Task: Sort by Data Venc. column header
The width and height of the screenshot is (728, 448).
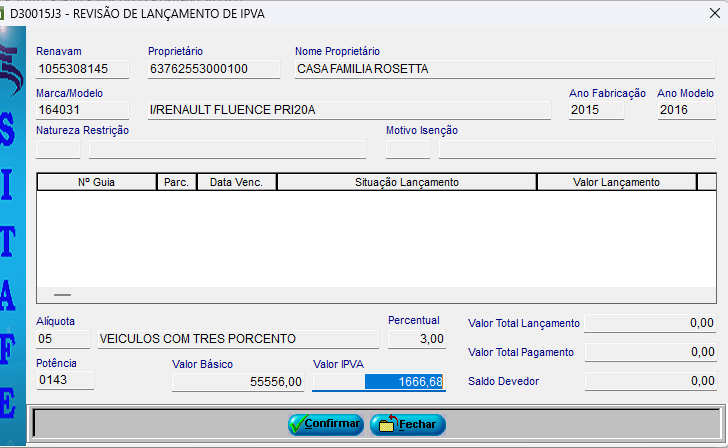Action: [237, 182]
